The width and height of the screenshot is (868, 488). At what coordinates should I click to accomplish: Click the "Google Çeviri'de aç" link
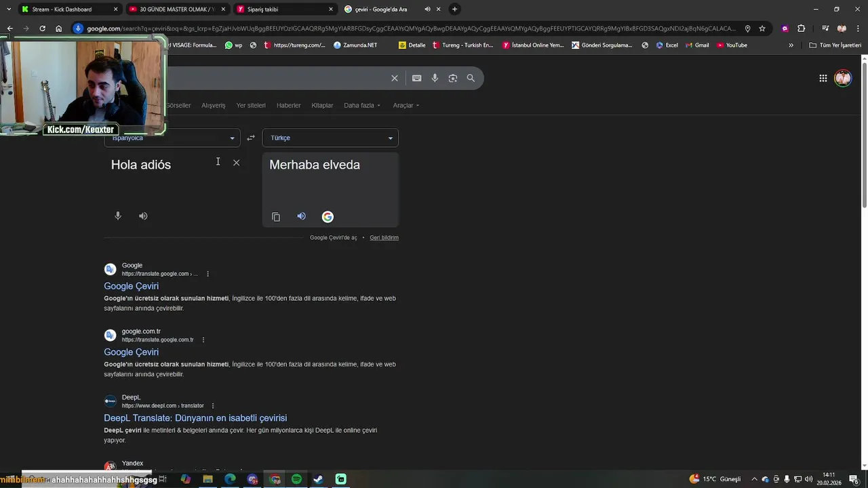pos(334,238)
